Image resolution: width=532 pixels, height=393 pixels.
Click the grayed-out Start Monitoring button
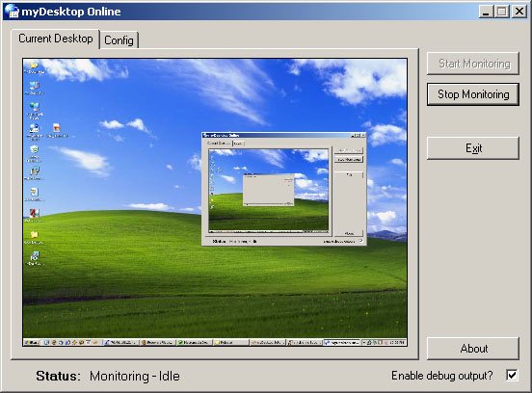click(473, 64)
